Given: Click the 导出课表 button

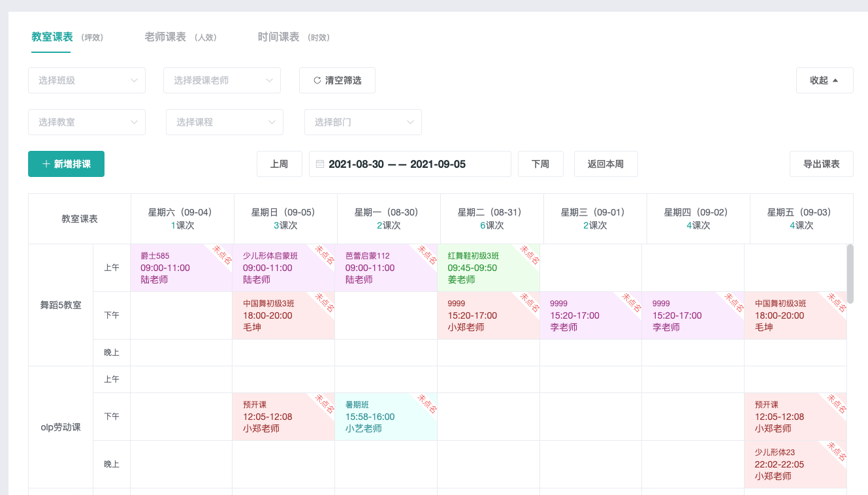Looking at the screenshot, I should (822, 164).
